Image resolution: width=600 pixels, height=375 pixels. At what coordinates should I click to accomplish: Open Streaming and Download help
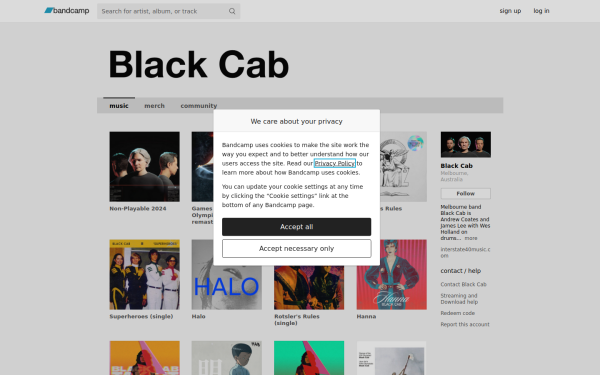click(459, 299)
